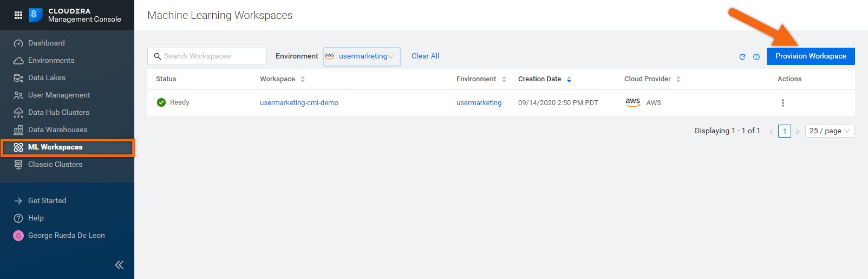Click the Data Warehouses icon
This screenshot has height=279, width=868.
[x=18, y=130]
